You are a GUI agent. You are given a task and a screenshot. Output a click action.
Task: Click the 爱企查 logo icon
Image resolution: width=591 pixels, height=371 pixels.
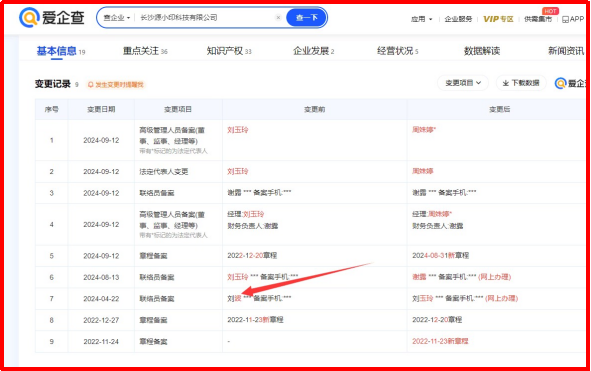coord(29,17)
